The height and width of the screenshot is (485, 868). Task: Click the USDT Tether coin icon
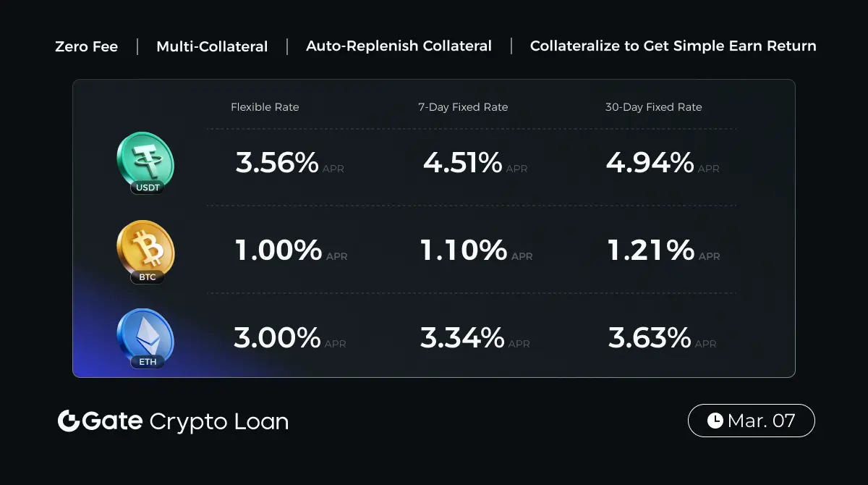(x=145, y=161)
